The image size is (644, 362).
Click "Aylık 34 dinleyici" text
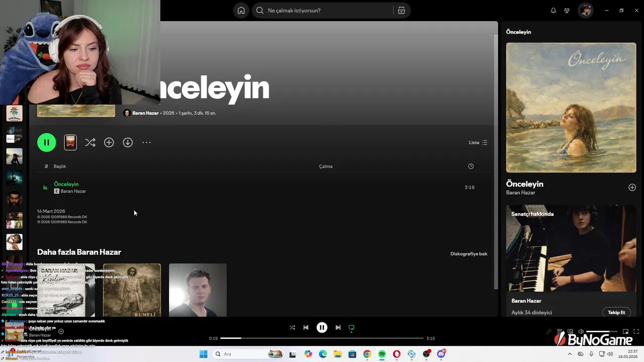click(532, 312)
